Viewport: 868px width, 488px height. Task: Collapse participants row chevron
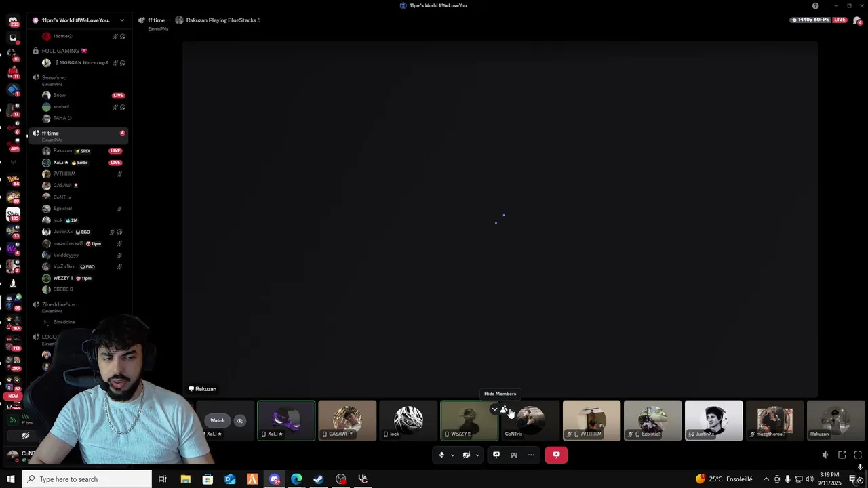494,409
